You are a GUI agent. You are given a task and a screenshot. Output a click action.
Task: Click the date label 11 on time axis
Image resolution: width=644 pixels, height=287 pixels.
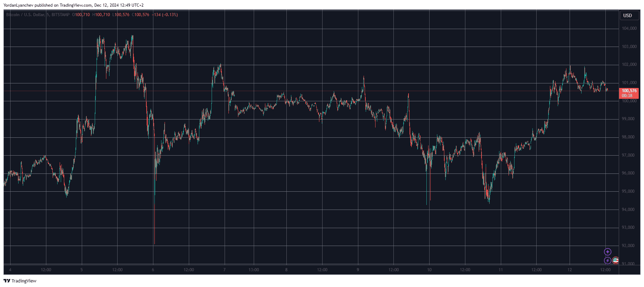point(501,270)
